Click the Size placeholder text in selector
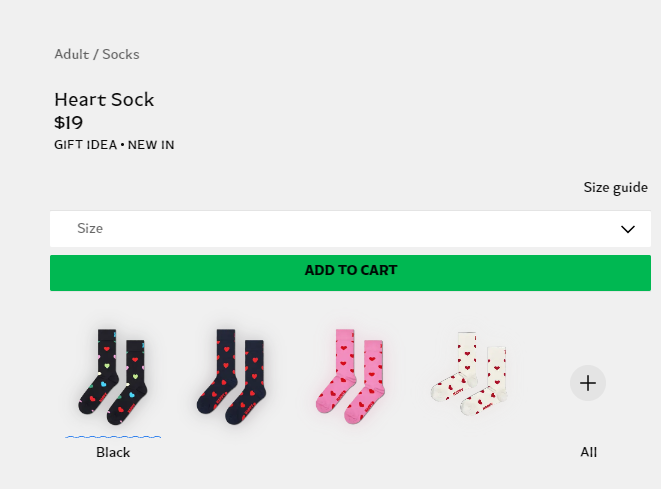This screenshot has width=661, height=489. point(90,228)
